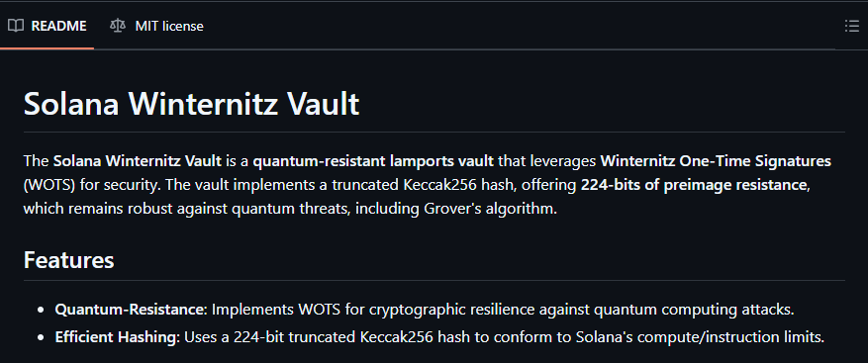Click the bold 'quantum-resistant lamports vault' text
868x363 pixels.
click(373, 161)
